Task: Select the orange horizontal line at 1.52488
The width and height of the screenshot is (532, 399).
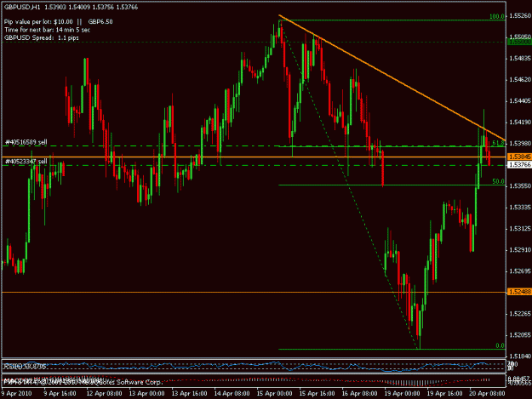Action: pyautogui.click(x=254, y=292)
